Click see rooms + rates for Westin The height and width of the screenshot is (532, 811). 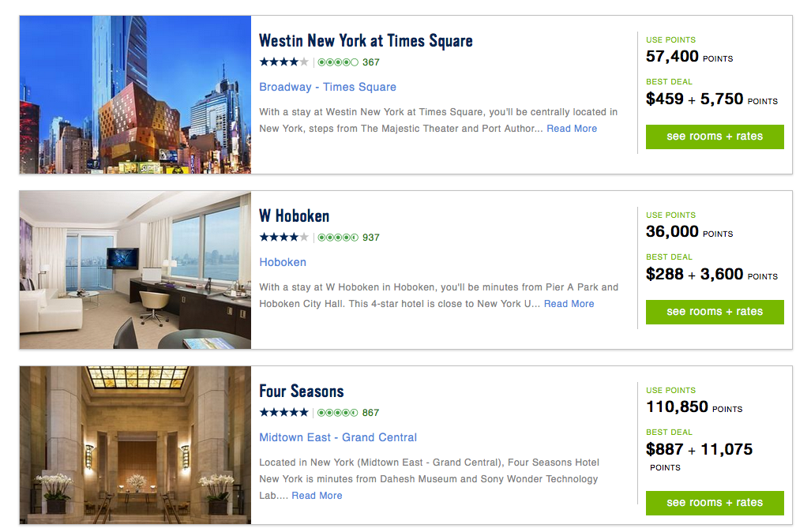pyautogui.click(x=715, y=137)
